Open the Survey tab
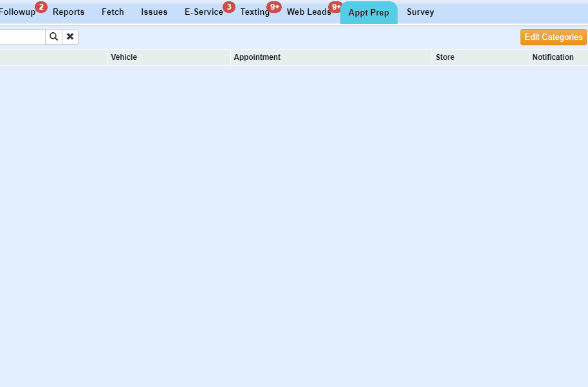The height and width of the screenshot is (387, 588). [420, 12]
